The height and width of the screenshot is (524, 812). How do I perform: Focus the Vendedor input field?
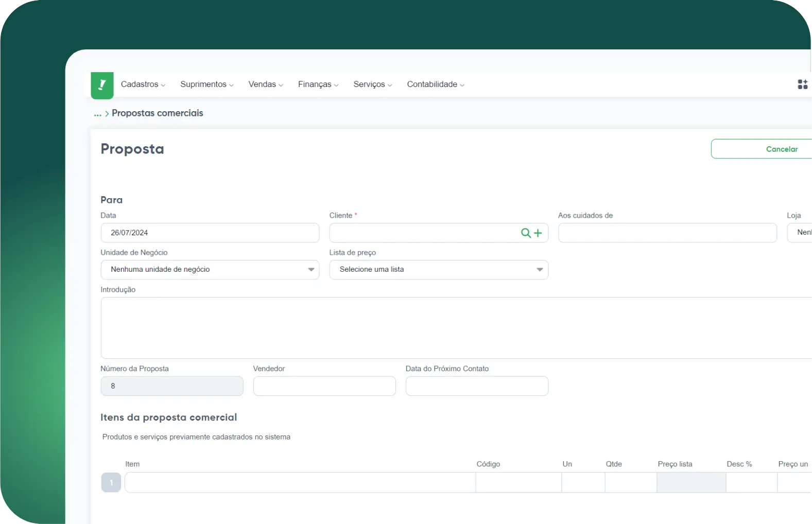[x=324, y=386]
